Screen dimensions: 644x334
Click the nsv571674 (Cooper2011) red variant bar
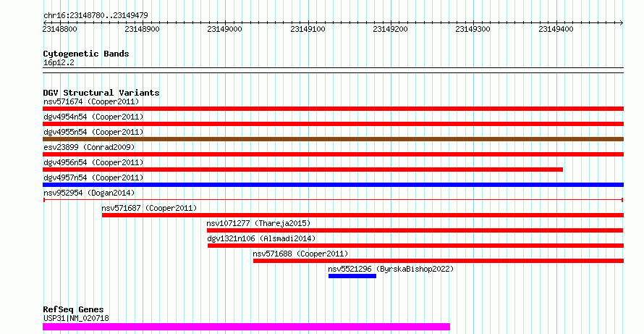click(333, 109)
